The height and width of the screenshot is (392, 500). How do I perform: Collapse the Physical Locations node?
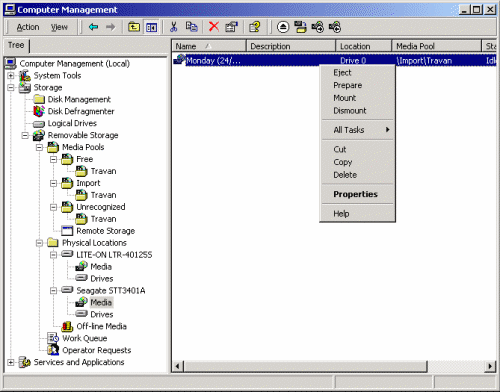pyautogui.click(x=39, y=243)
